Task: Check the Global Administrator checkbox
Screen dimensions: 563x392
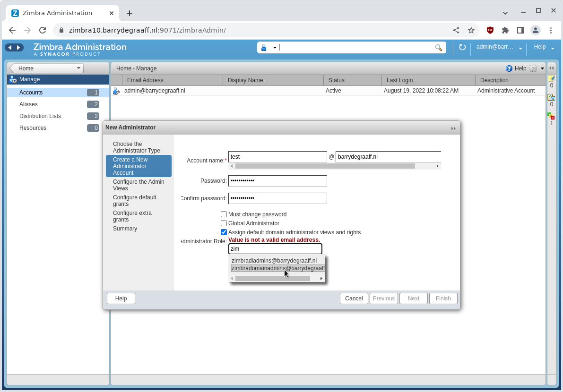Action: 224,223
